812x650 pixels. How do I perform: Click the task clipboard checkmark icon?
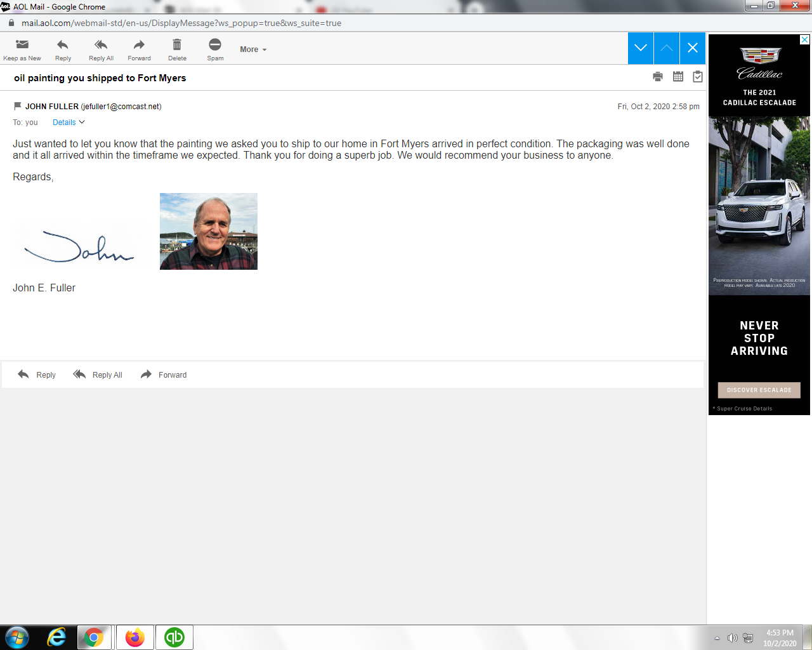(698, 77)
